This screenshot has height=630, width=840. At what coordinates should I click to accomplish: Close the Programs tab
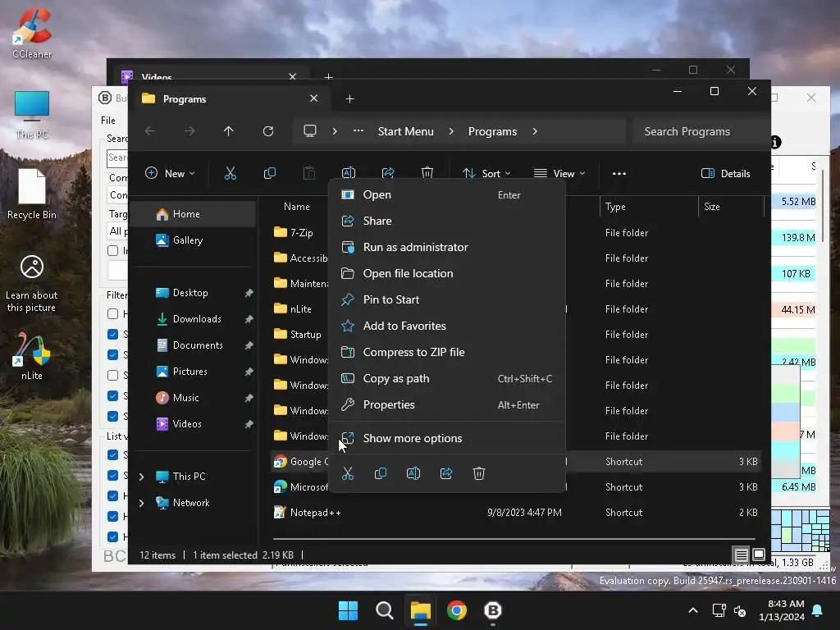point(314,98)
